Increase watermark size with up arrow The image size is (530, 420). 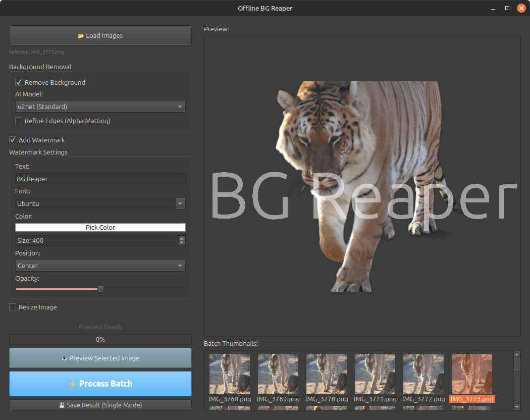coord(182,238)
